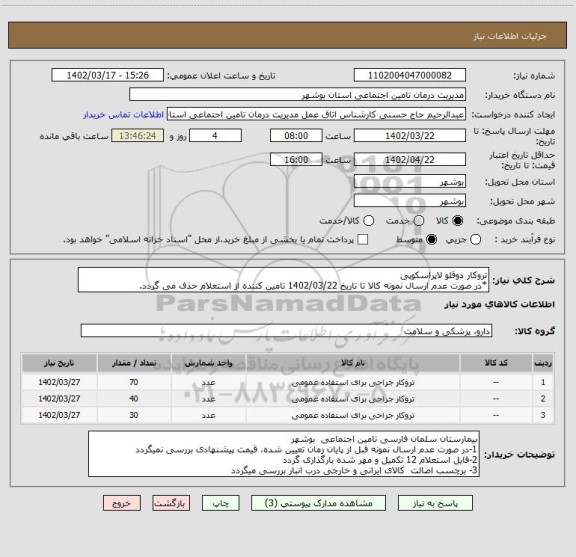Click the چاپ print button

click(220, 503)
